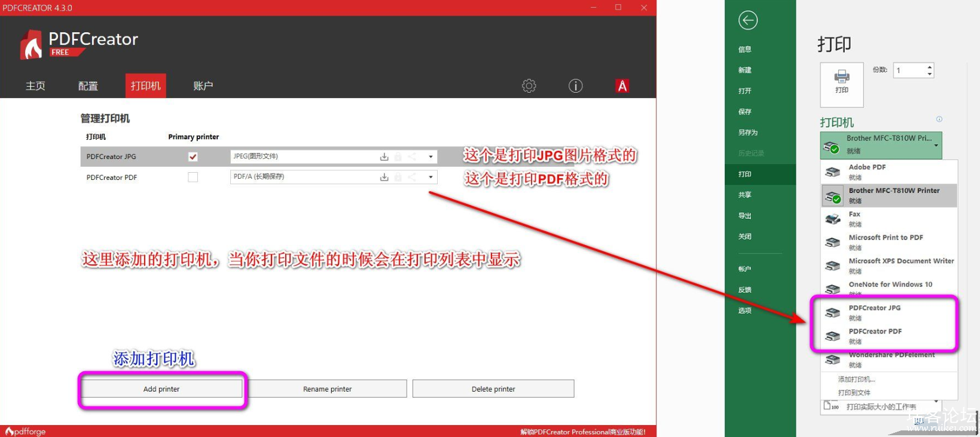Choose 另存为 in the Office sidebar
The image size is (980, 437).
tap(748, 133)
